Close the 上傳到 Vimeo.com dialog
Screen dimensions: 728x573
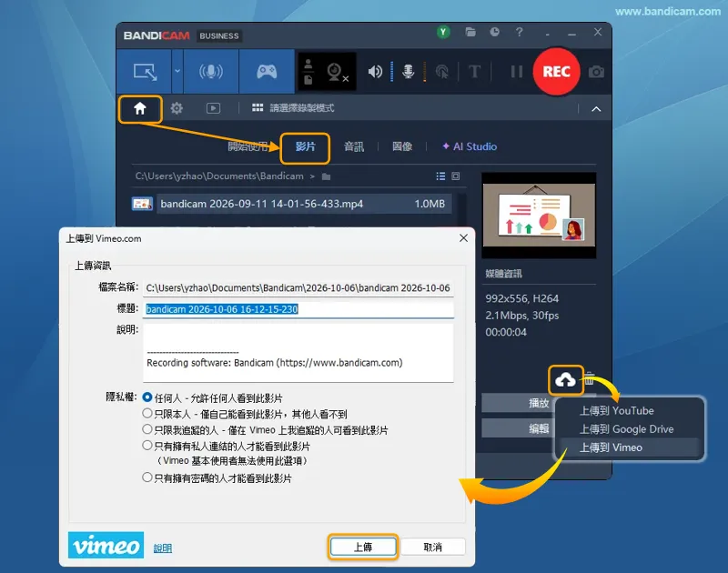point(463,238)
